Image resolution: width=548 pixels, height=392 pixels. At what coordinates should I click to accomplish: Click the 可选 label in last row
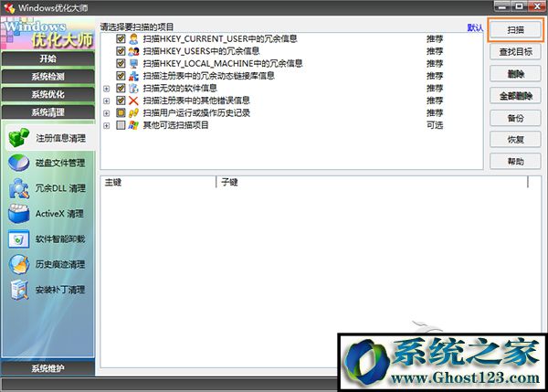pyautogui.click(x=435, y=125)
